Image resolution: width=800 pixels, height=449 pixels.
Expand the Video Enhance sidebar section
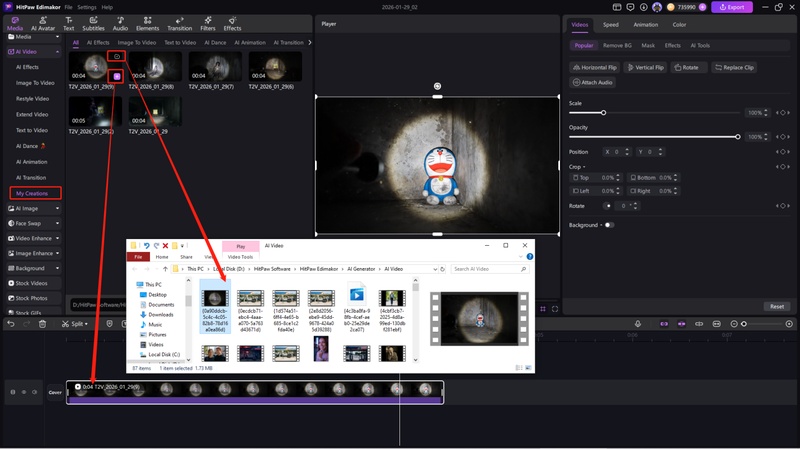tap(57, 238)
